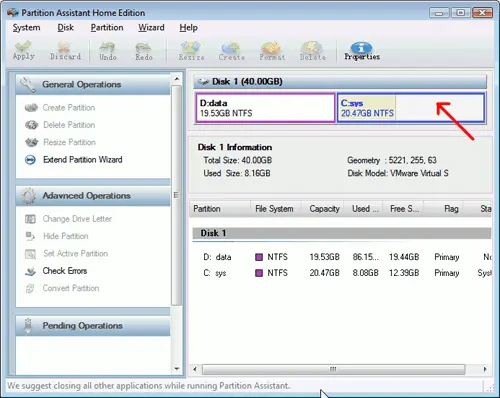Screen dimensions: 500x398
Task: Click the Flag column header
Action: (443, 209)
